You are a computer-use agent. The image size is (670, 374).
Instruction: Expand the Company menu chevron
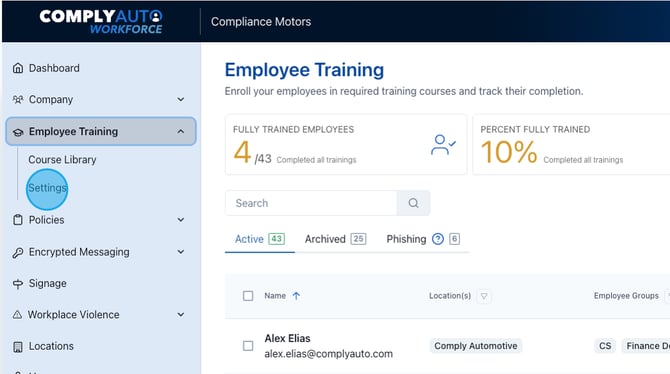(x=181, y=100)
